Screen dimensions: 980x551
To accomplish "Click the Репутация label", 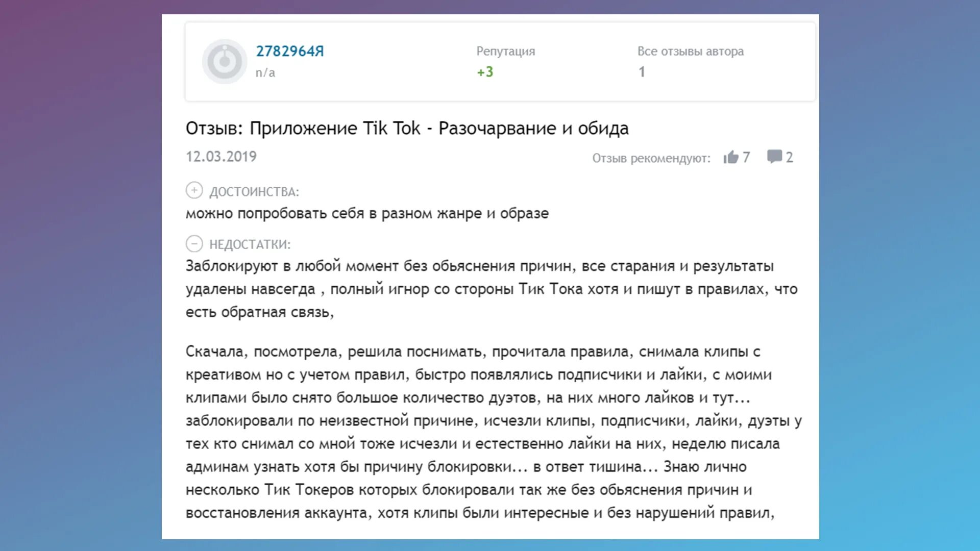I will 505,51.
